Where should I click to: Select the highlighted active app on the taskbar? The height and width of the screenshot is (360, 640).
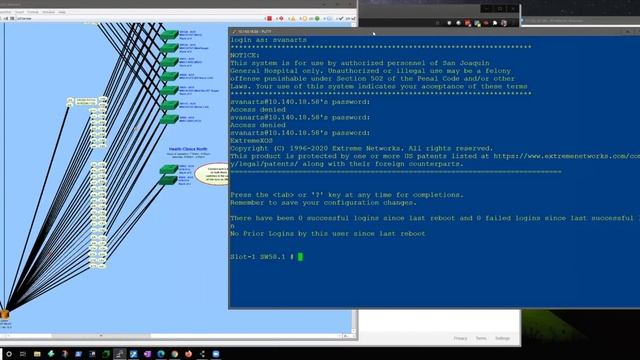point(120,354)
